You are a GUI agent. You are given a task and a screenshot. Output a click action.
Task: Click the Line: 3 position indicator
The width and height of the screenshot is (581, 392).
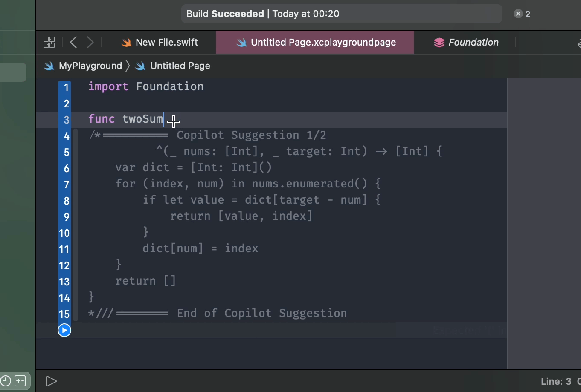tap(556, 381)
